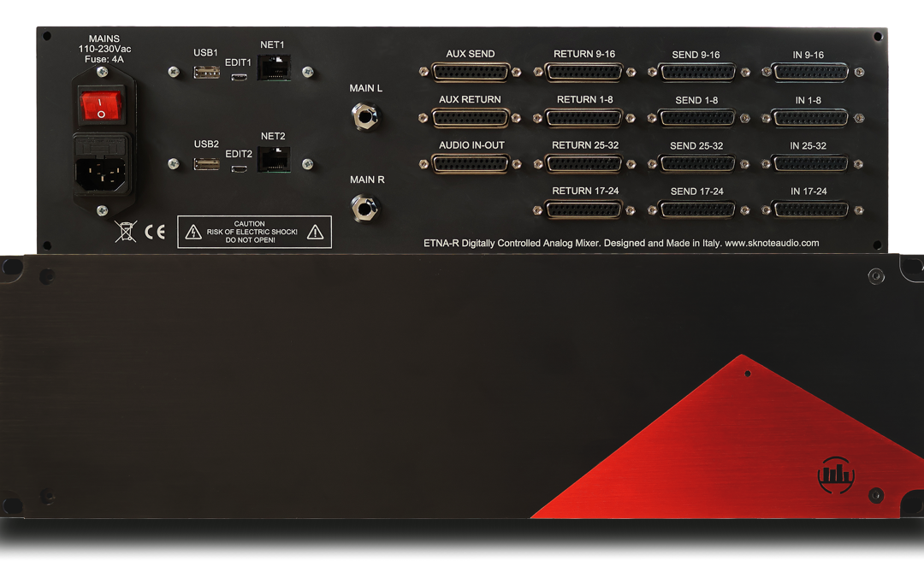The image size is (924, 566).
Task: Click the EDIT2 micro-USB port
Action: coord(240,168)
